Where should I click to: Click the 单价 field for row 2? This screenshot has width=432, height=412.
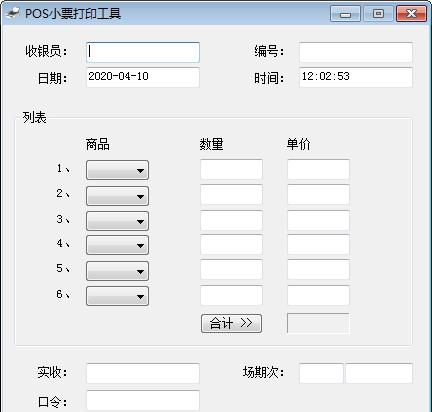coord(318,195)
